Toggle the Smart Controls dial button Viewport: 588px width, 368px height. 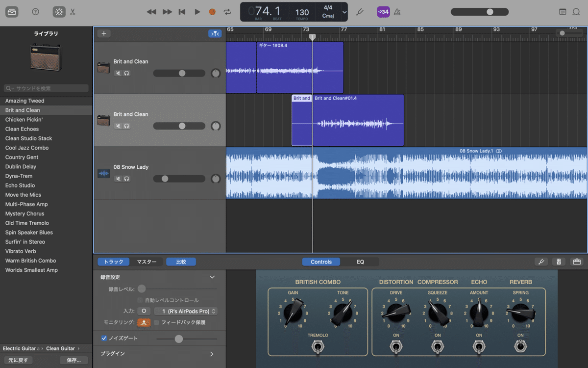[59, 12]
